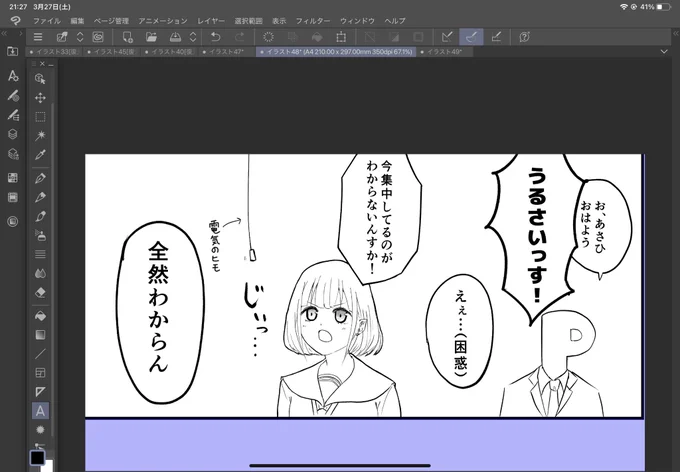Screen dimensions: 680x472
Task: Click the Open folder icon
Action: (x=151, y=37)
